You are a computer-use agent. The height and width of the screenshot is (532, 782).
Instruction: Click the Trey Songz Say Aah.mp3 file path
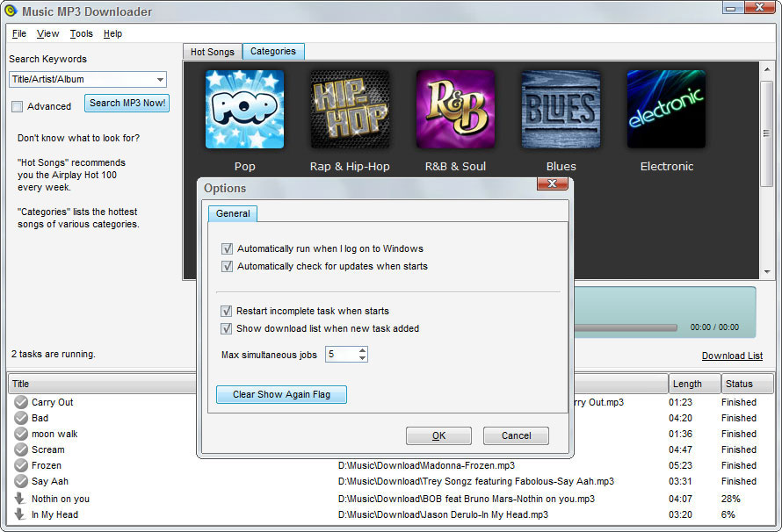pyautogui.click(x=475, y=481)
